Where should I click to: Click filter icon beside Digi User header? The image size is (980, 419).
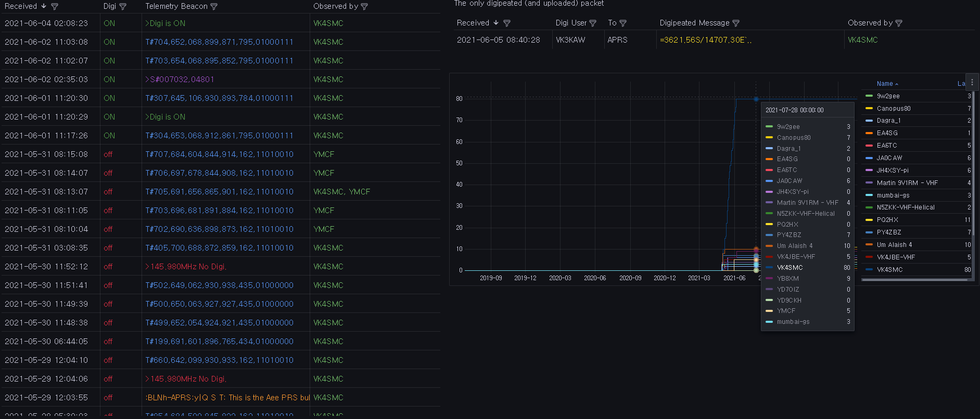[593, 23]
